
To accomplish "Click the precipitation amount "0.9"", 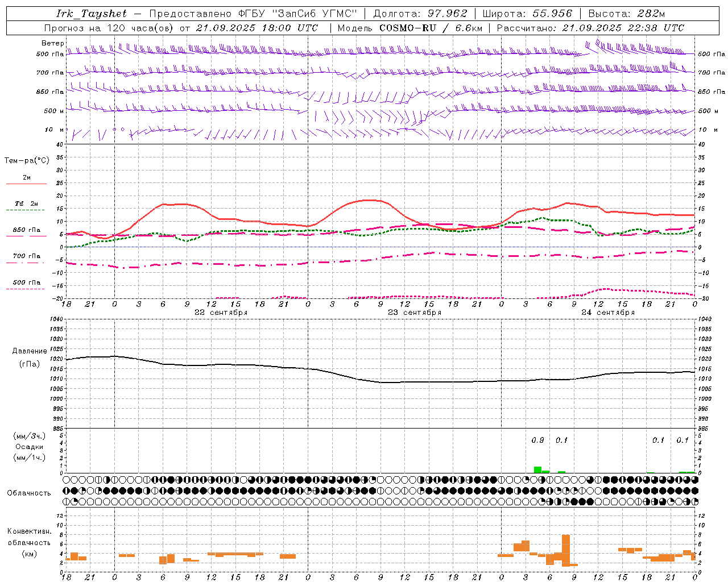I will (x=537, y=440).
